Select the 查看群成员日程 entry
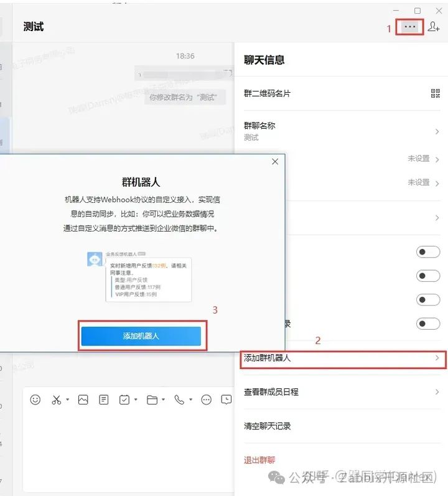Viewport: 448px width, 496px height. point(342,392)
